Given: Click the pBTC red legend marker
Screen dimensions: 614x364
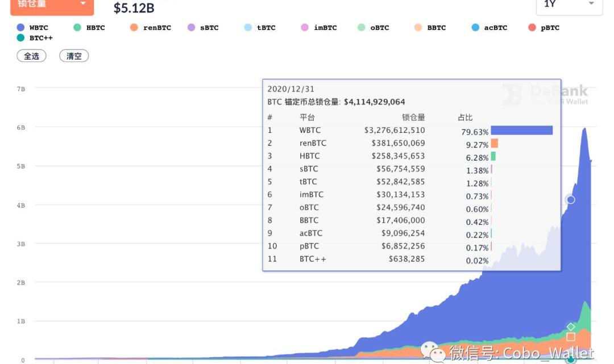Looking at the screenshot, I should (x=532, y=28).
